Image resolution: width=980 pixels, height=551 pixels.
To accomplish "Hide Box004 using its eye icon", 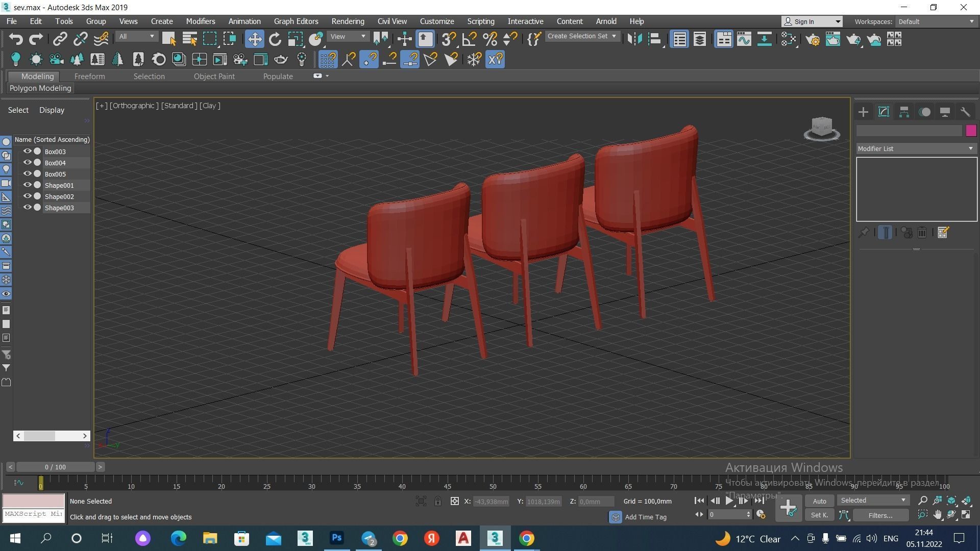I will pos(27,162).
